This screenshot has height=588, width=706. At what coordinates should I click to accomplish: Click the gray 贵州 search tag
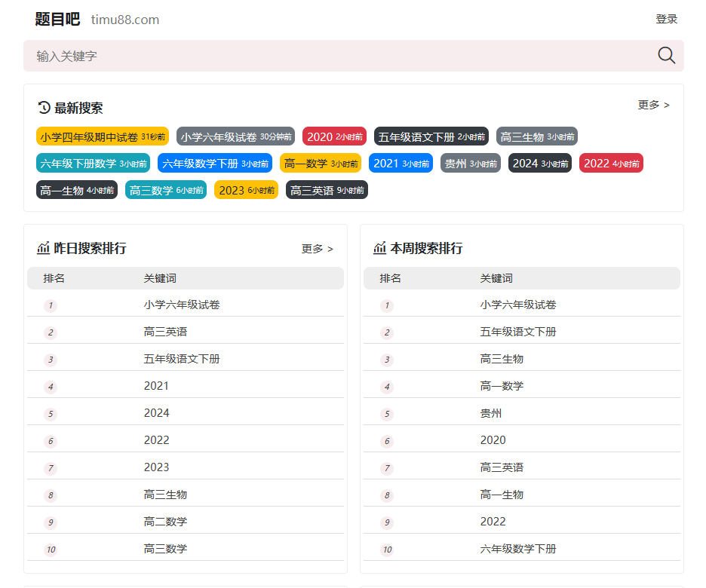point(470,163)
